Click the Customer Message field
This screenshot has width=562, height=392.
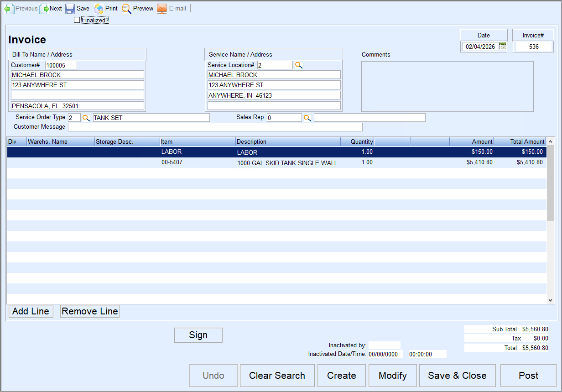coord(215,127)
